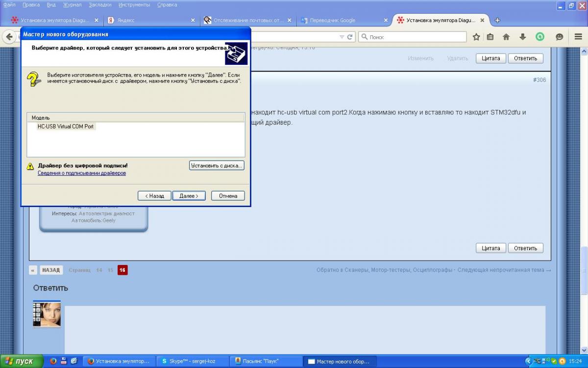
Task: Switch to the Яндекс tab
Action: (x=150, y=20)
